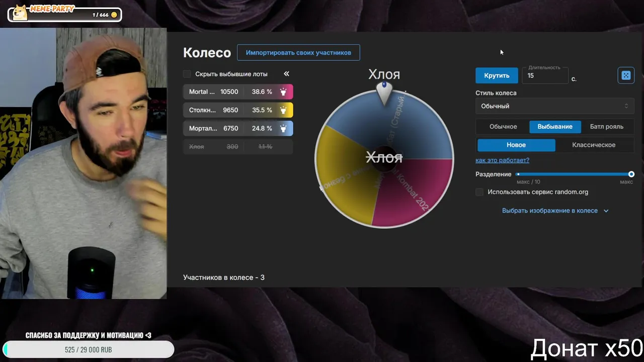Image resolution: width=644 pixels, height=362 pixels.
Task: Click the 24.8 % chance value
Action: (262, 128)
